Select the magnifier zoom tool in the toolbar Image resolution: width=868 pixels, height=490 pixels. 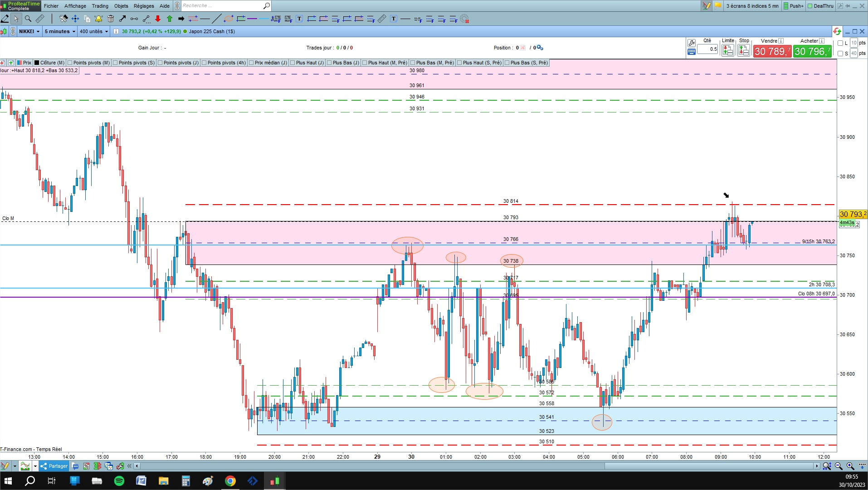[x=28, y=19]
